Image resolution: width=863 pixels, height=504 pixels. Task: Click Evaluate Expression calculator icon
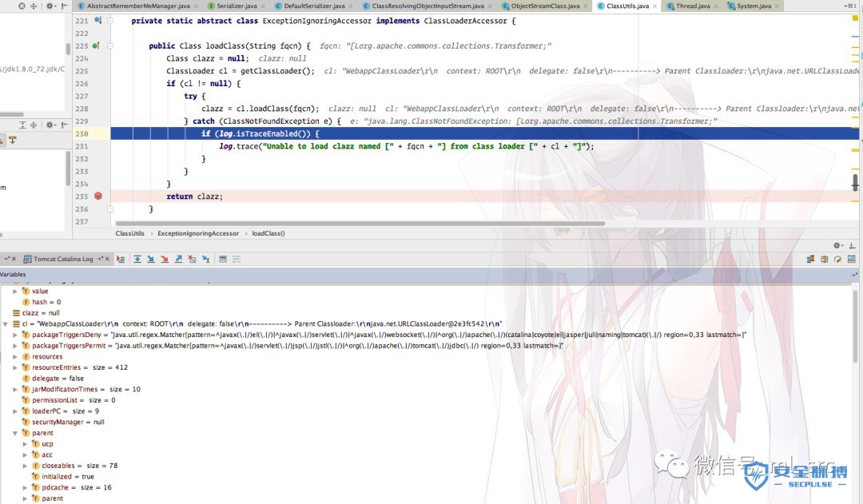(x=223, y=259)
